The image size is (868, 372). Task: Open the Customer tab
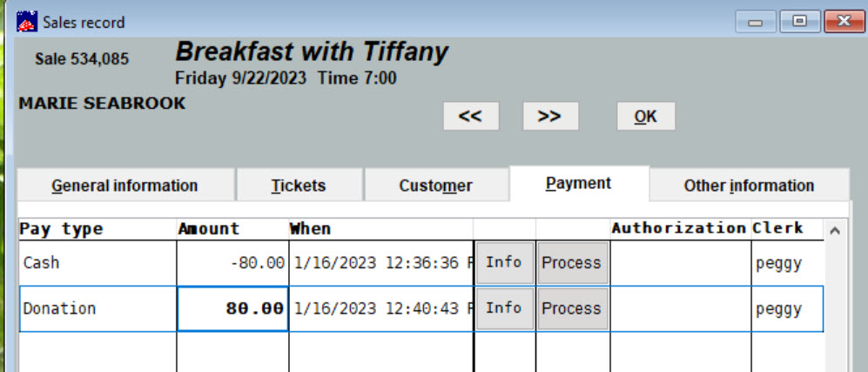tap(435, 186)
